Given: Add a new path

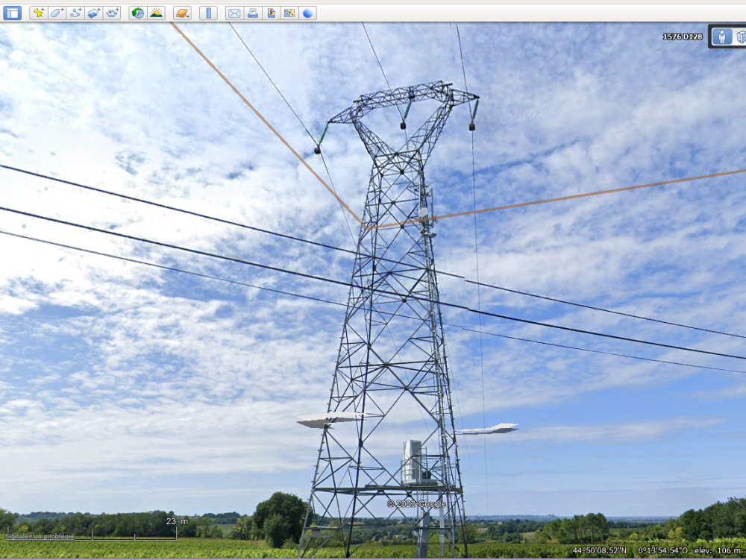Looking at the screenshot, I should point(75,13).
